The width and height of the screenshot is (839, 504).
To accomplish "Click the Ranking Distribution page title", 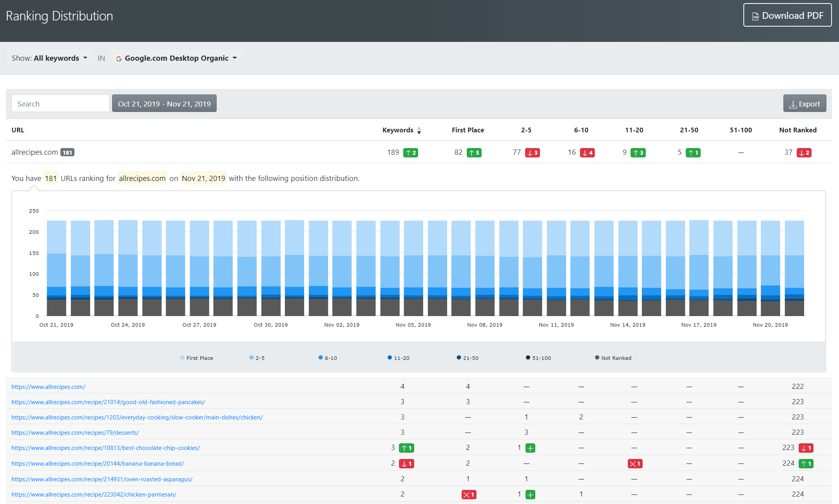I will pos(60,16).
